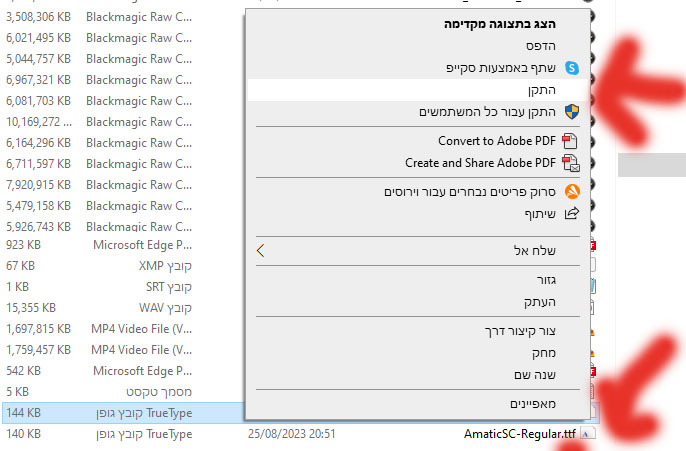Click the Skype icon in the context menu
Viewport: 686px width, 451px height.
point(572,68)
